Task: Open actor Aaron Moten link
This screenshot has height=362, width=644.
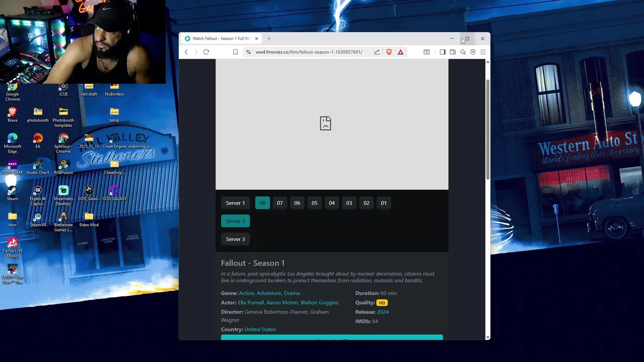Action: (x=282, y=303)
